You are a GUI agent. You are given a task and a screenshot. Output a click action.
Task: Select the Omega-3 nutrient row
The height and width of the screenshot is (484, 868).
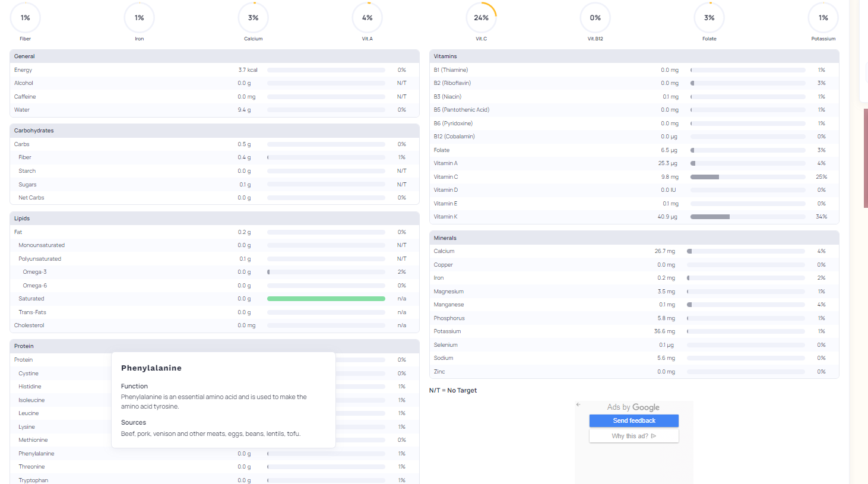34,272
